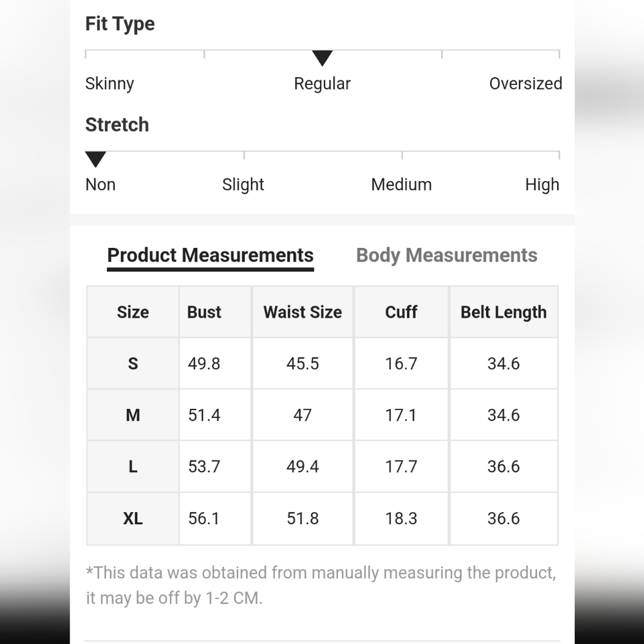Click the Waist Size column header
The image size is (644, 644).
coord(303,312)
